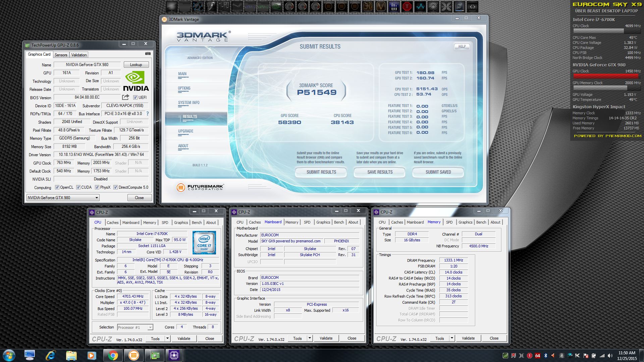Viewport: 644px width, 362px height.
Task: Click the DRAM Frequency value 1333.1 MHz
Action: click(x=453, y=260)
